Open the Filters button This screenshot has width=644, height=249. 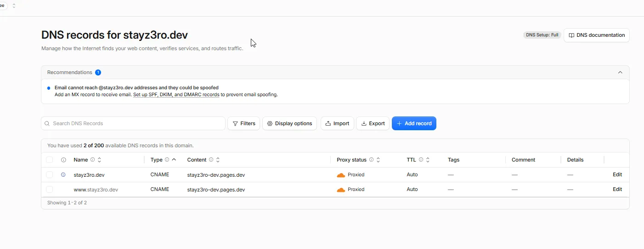[244, 123]
